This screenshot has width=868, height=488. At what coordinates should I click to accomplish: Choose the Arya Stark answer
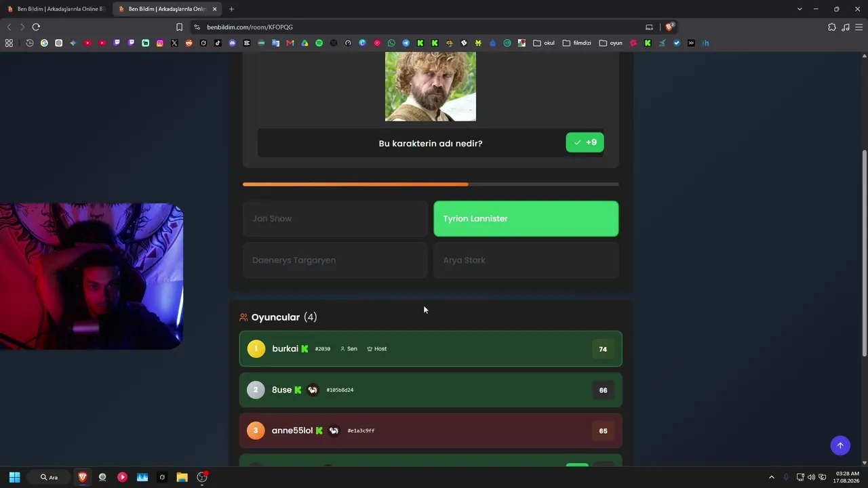click(x=526, y=260)
